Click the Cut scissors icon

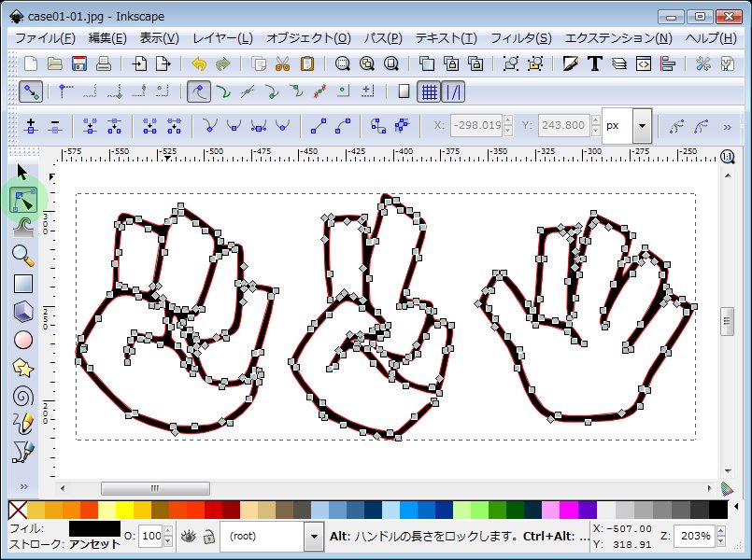pos(282,63)
